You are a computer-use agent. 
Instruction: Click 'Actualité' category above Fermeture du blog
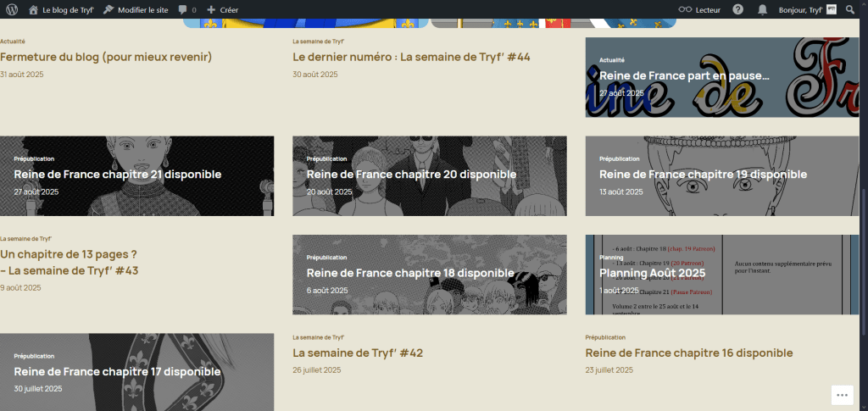coord(13,42)
